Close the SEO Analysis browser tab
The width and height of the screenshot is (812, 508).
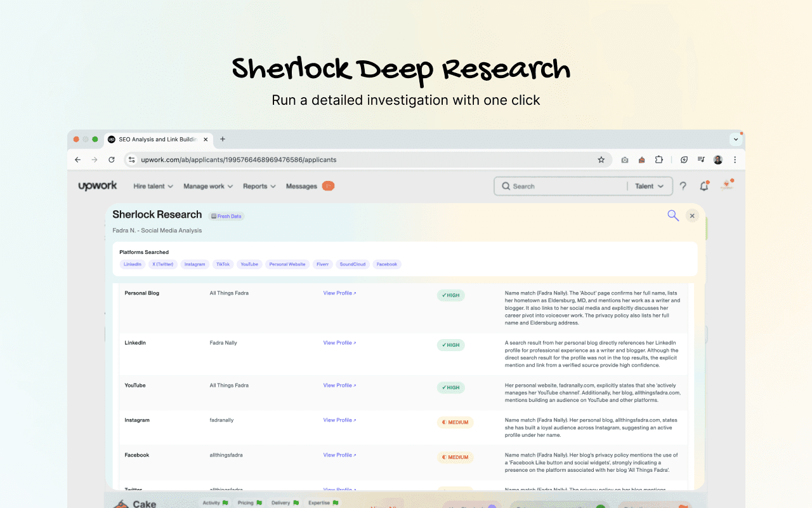[x=206, y=139]
